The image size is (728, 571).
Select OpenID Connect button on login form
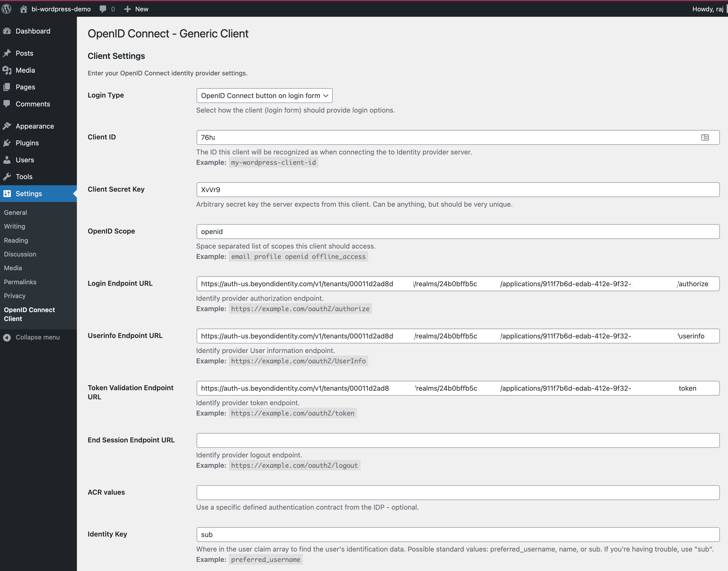pyautogui.click(x=264, y=95)
